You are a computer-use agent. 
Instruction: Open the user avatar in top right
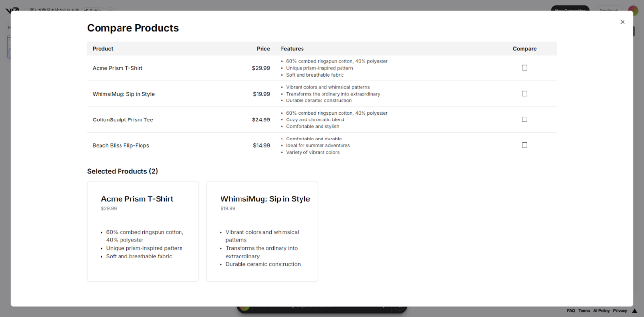(x=633, y=10)
